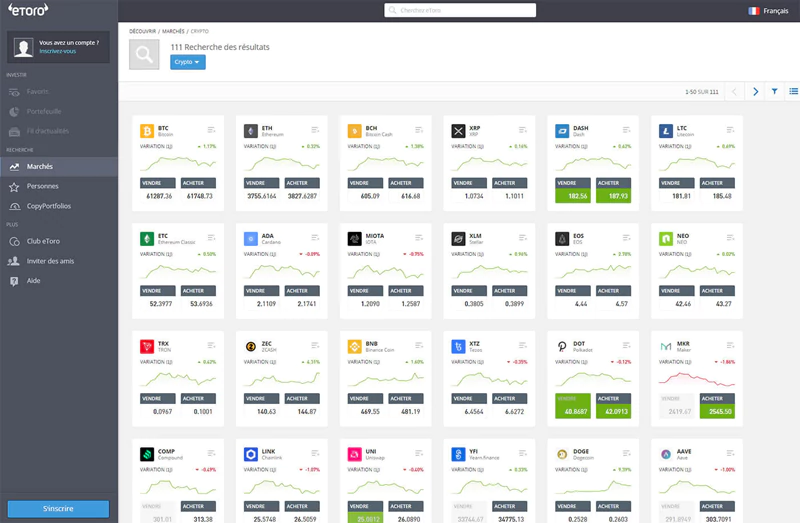Viewport: 800px width, 523px height.
Task: Open the NEO coin icon
Action: tap(666, 239)
